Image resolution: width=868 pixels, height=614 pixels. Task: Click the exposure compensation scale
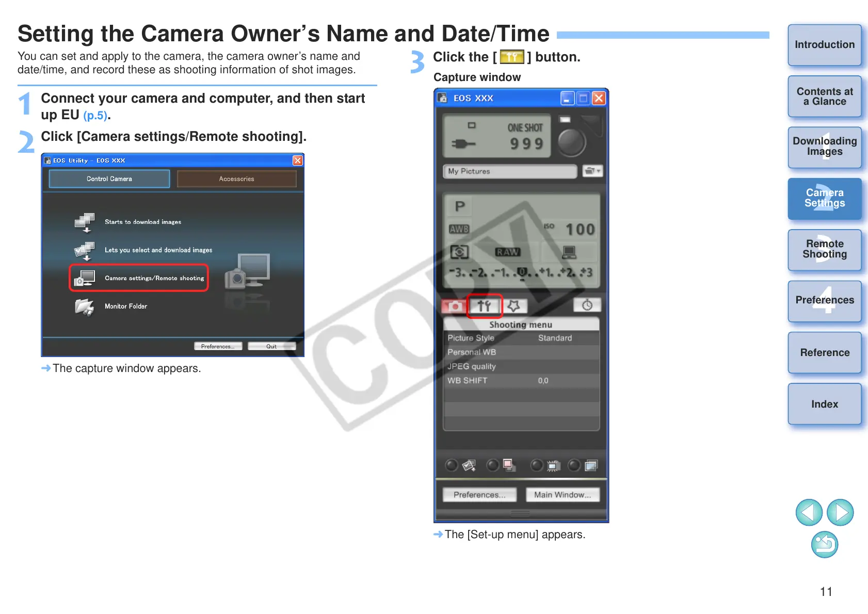(x=521, y=272)
